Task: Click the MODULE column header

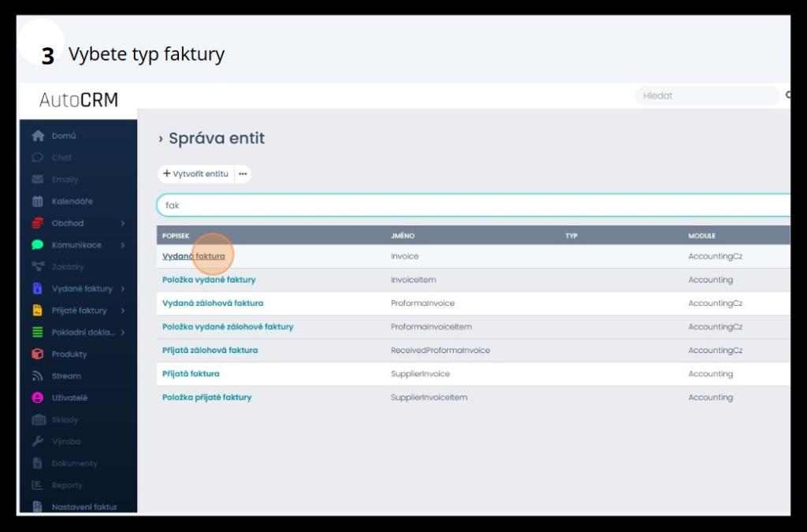Action: [x=702, y=236]
